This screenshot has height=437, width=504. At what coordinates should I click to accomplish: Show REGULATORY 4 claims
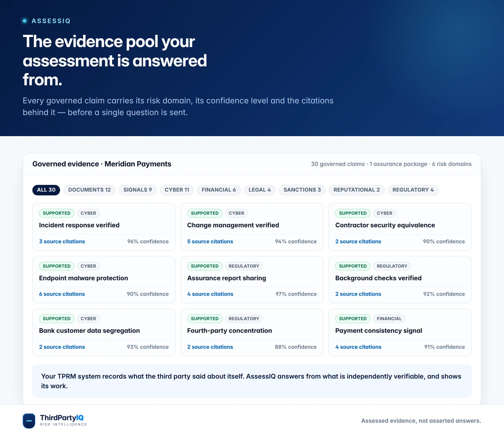click(x=413, y=190)
